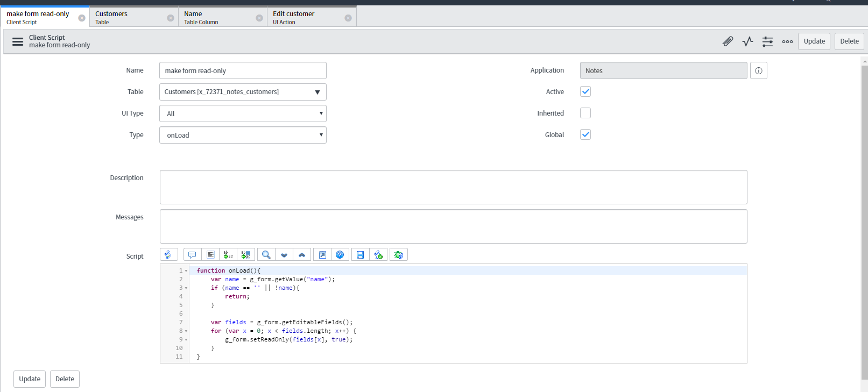Click the Application info icon

tap(759, 70)
